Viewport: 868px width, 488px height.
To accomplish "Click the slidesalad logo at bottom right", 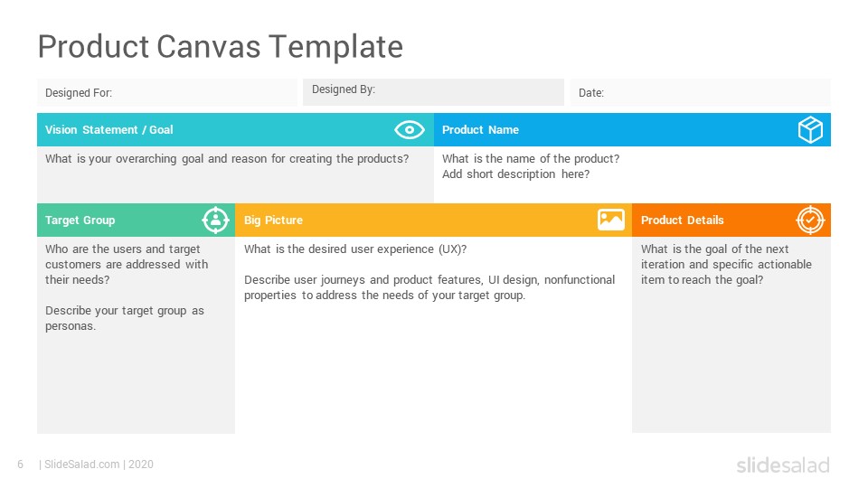I will 783,465.
